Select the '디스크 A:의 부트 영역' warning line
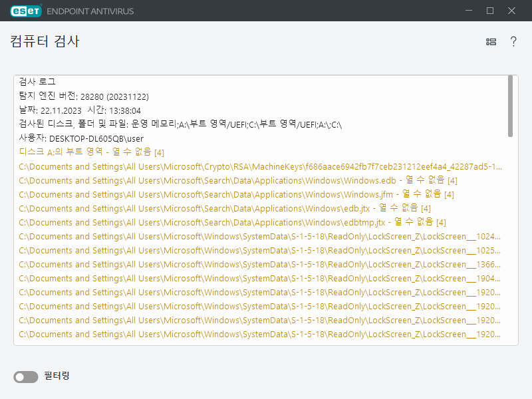The height and width of the screenshot is (399, 532). click(x=91, y=152)
